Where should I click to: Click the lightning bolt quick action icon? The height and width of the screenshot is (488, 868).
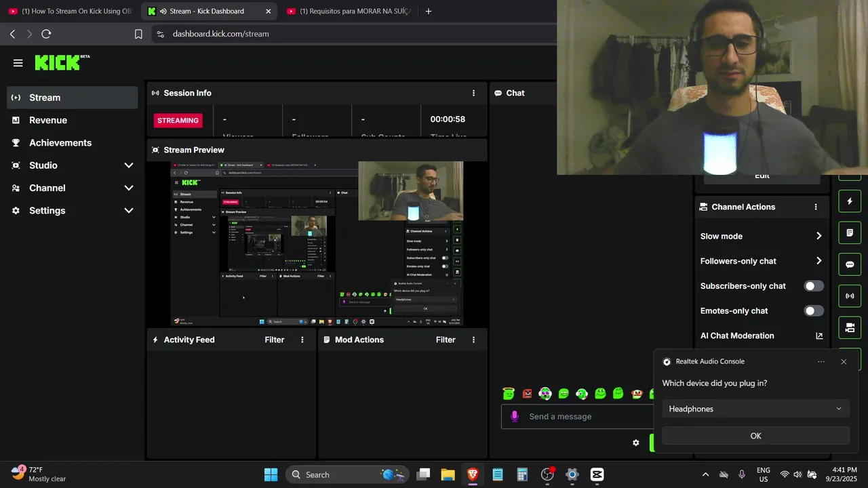(850, 201)
